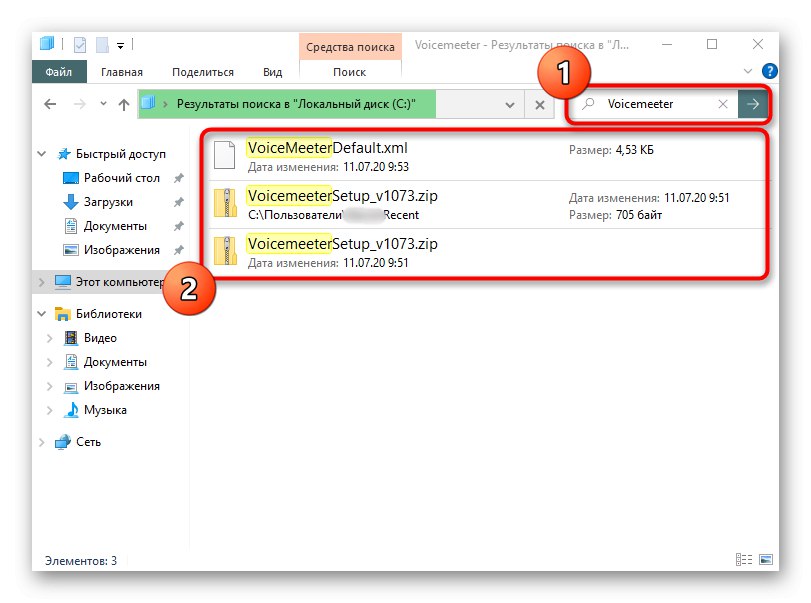
Task: Go back with the left arrow button
Action: pyautogui.click(x=50, y=104)
